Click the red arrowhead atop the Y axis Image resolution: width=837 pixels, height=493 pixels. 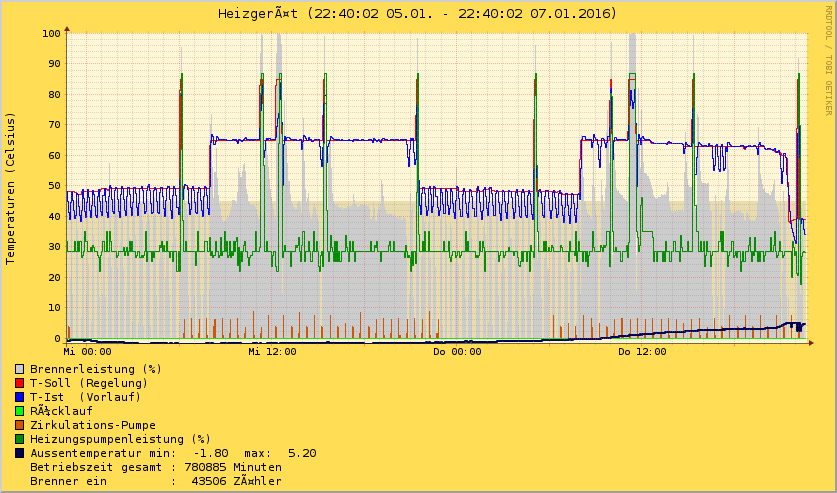(67, 29)
